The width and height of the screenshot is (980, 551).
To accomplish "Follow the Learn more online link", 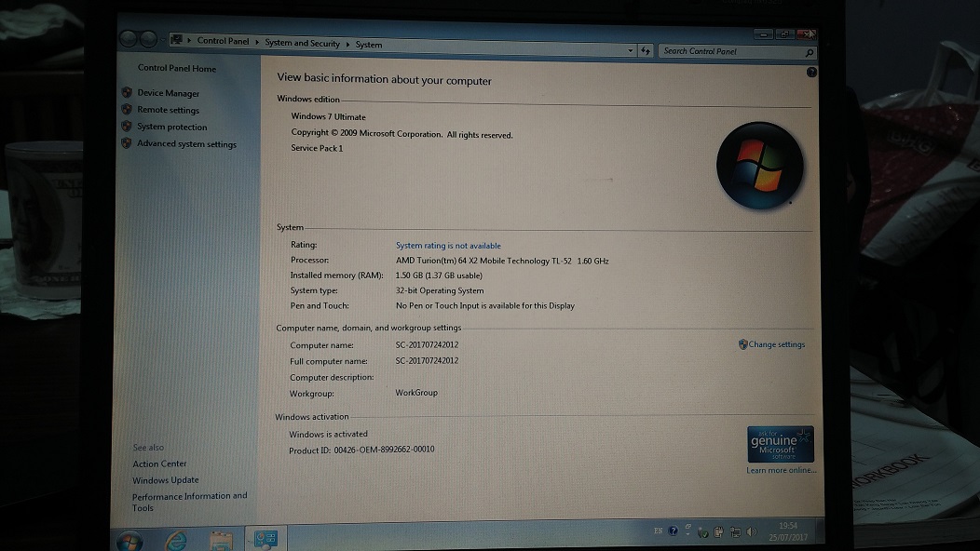I will pos(782,470).
